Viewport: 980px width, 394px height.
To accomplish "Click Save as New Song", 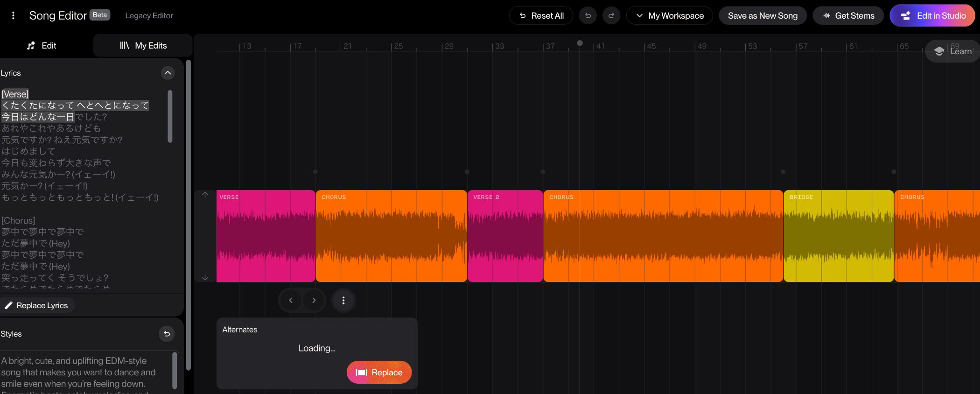I will [763, 15].
